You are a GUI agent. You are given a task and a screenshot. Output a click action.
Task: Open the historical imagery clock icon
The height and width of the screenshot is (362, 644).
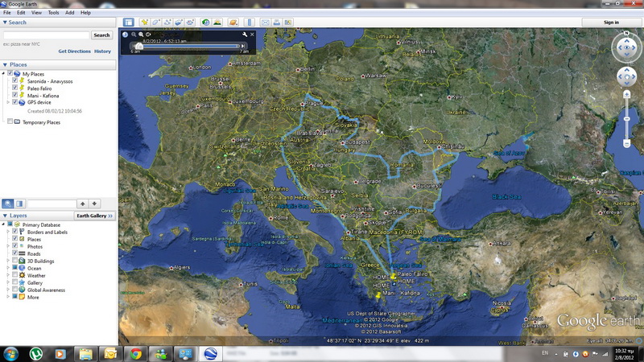(206, 23)
